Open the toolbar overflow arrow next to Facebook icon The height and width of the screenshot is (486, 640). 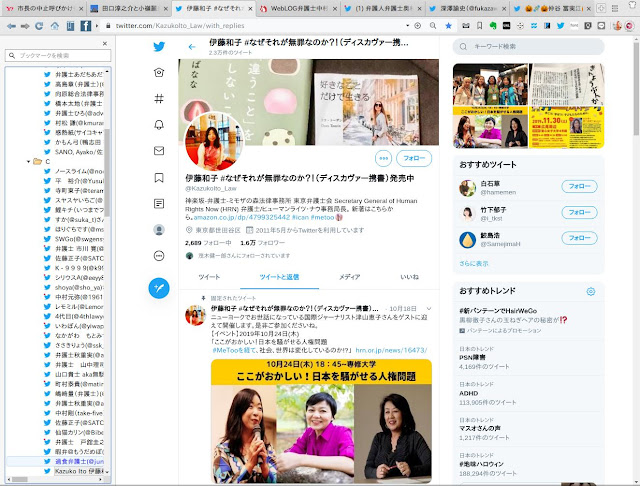[x=97, y=26]
